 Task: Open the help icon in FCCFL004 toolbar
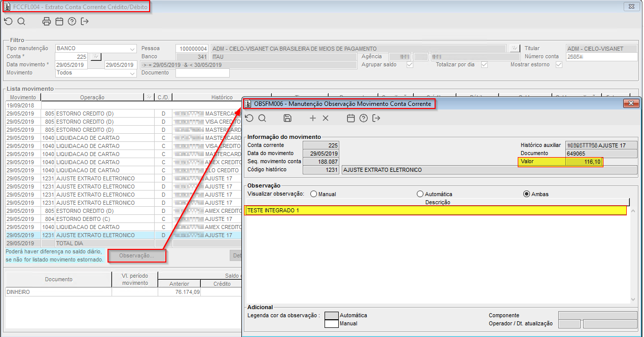tap(72, 21)
